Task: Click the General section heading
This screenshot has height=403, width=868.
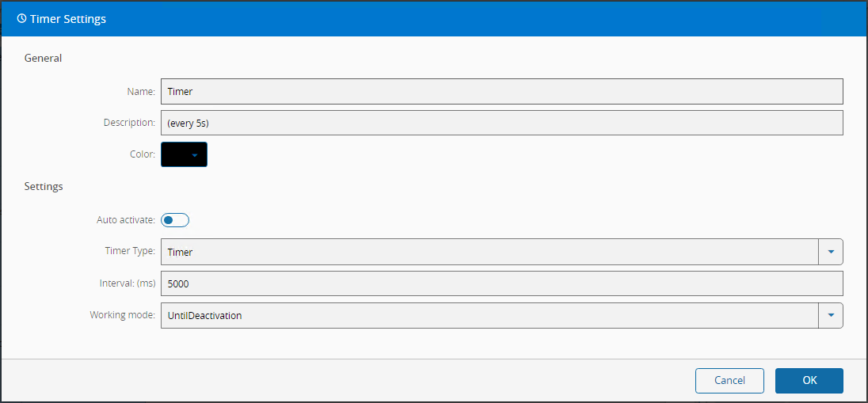Action: coord(44,58)
